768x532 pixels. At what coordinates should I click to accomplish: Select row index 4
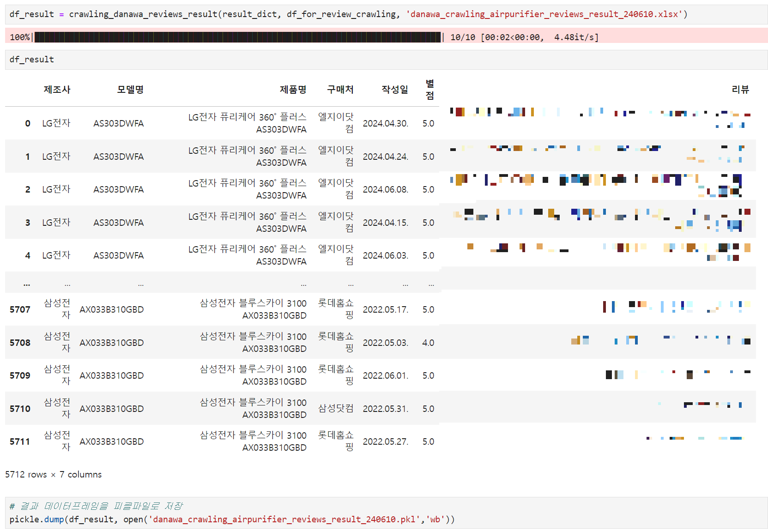[x=28, y=255]
